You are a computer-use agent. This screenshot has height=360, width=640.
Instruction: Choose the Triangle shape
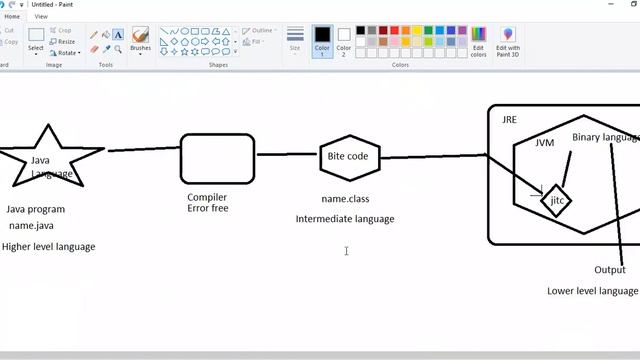(226, 31)
